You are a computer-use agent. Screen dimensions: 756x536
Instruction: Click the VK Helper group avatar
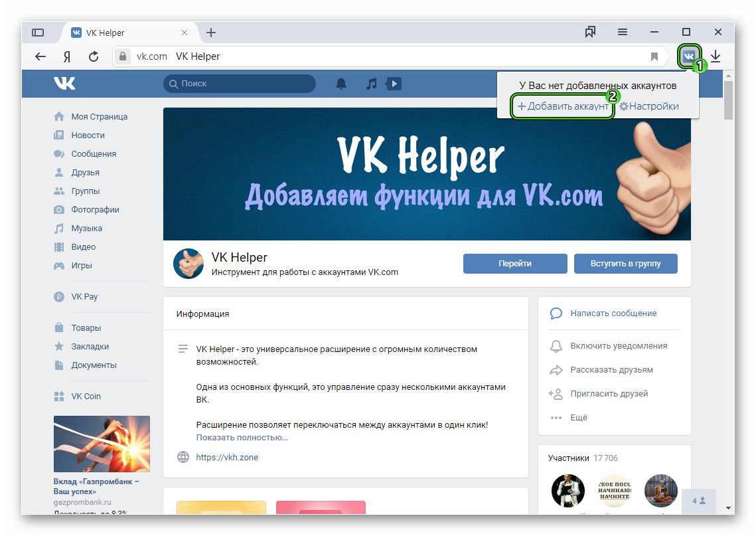tap(188, 264)
